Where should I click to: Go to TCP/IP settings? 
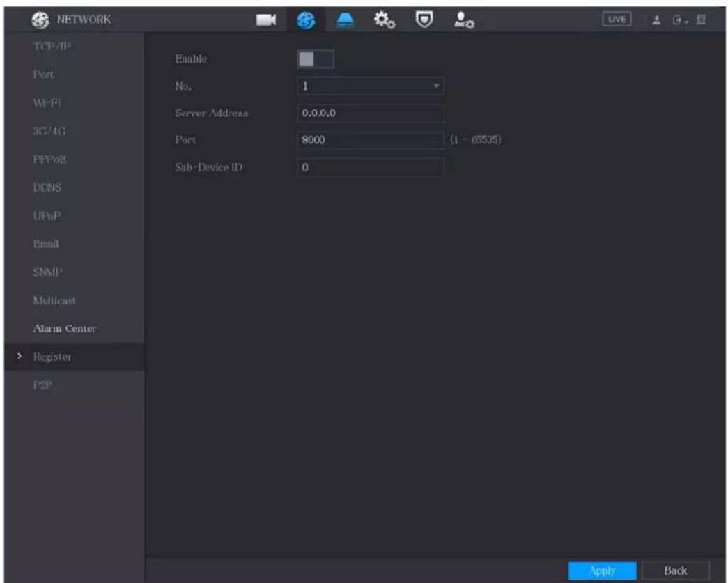pyautogui.click(x=52, y=47)
